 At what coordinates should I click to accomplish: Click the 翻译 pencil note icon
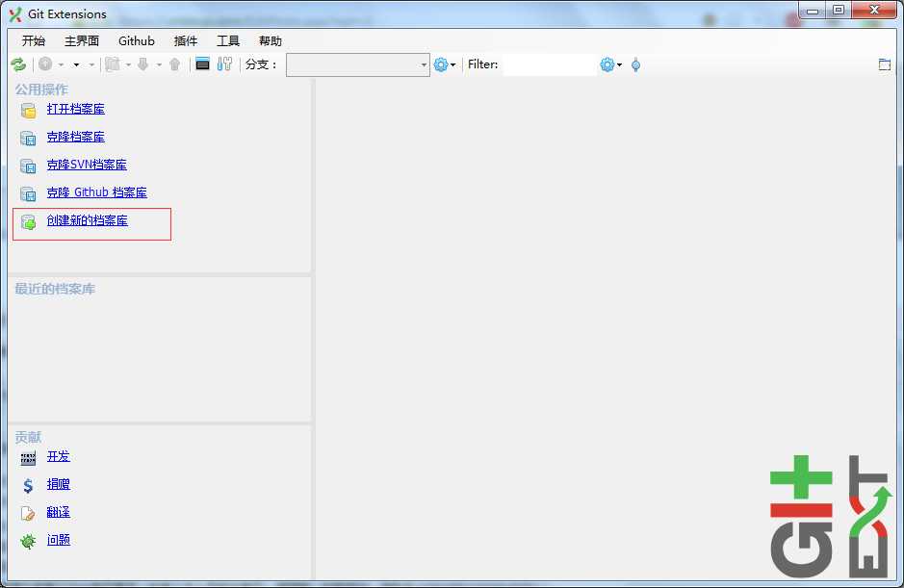point(28,513)
